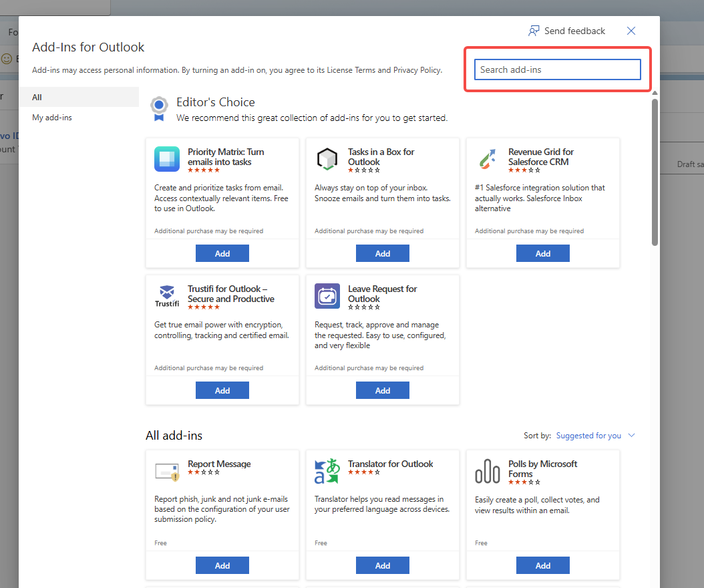The height and width of the screenshot is (588, 704).
Task: Close the Add-Ins for Outlook dialog
Action: click(x=631, y=31)
